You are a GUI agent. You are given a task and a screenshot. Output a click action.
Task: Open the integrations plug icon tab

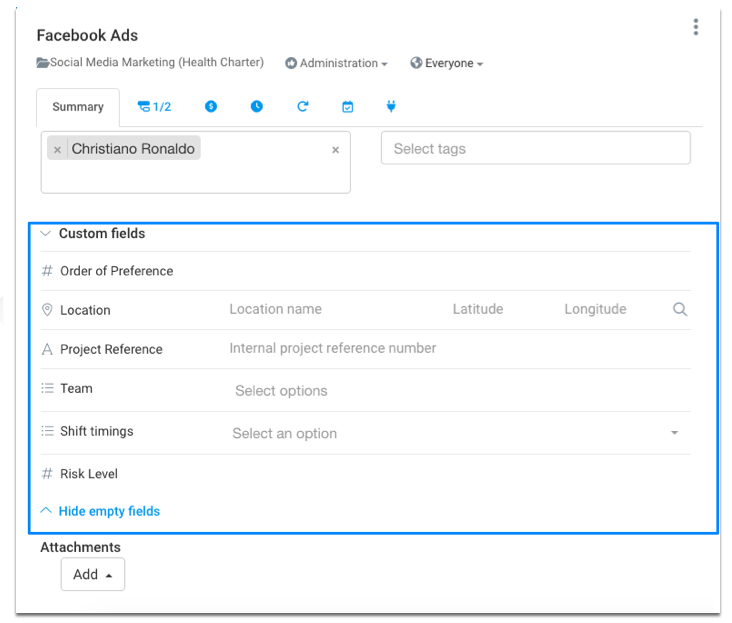click(x=391, y=106)
